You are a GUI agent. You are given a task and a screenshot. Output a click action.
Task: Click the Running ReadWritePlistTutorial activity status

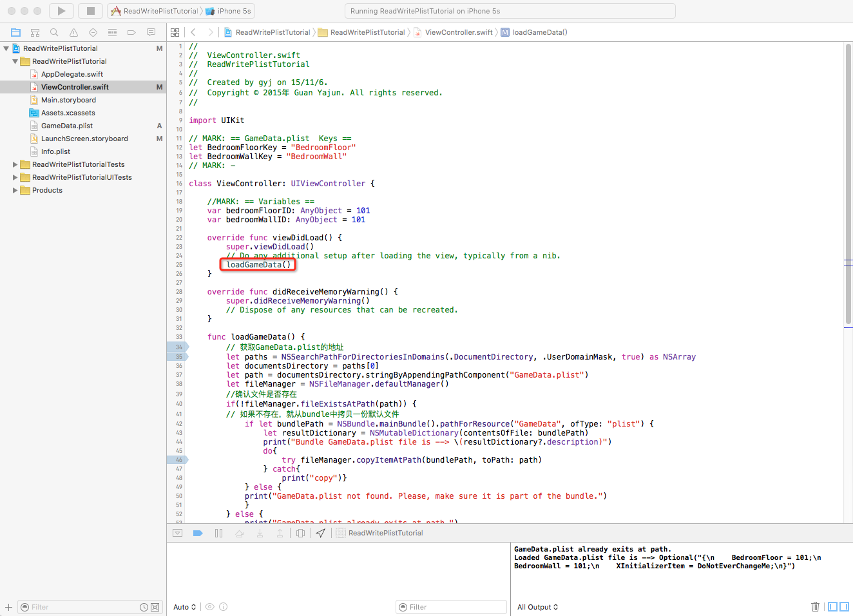[x=510, y=11]
